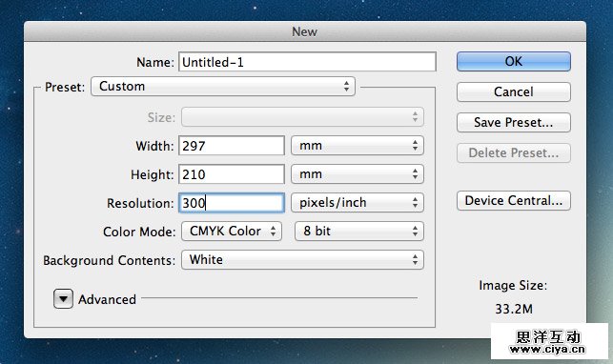Expand the Advanced options triangle
613x364 pixels.
point(63,299)
